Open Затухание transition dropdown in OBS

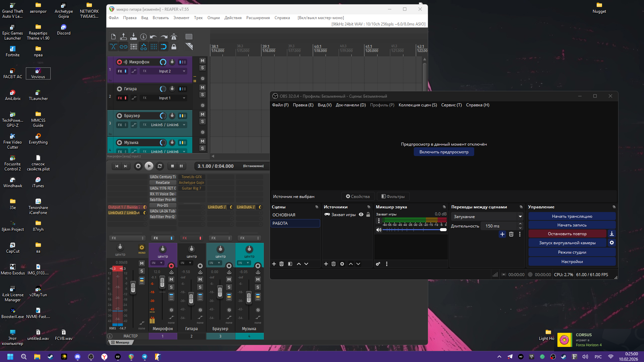pos(487,217)
